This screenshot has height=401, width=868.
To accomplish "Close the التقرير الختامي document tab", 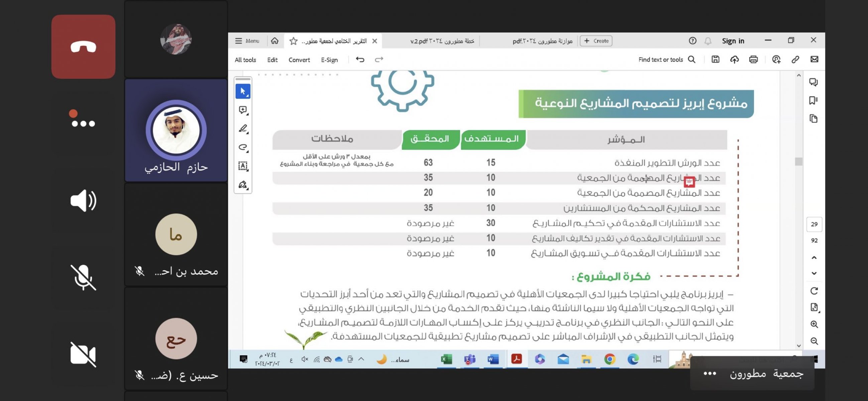I will coord(374,41).
